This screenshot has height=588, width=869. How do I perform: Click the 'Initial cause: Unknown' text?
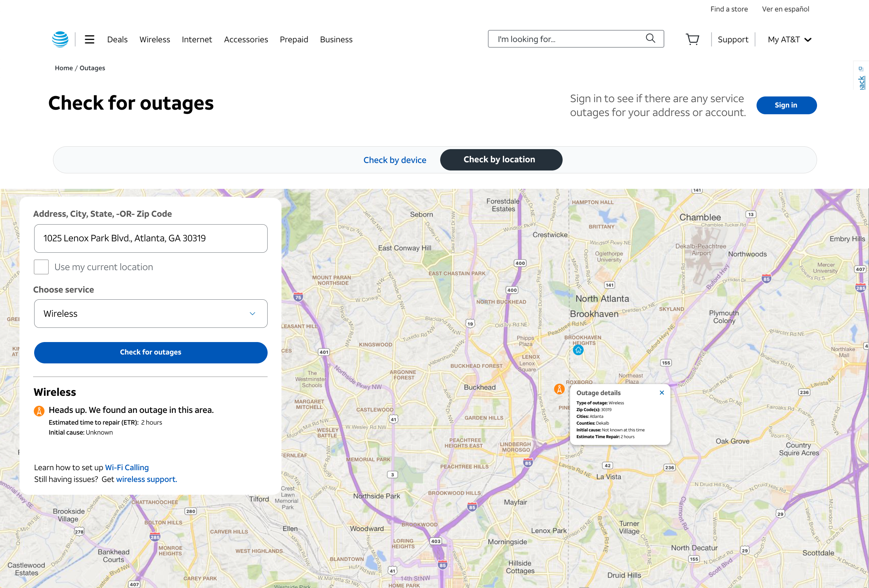(81, 432)
